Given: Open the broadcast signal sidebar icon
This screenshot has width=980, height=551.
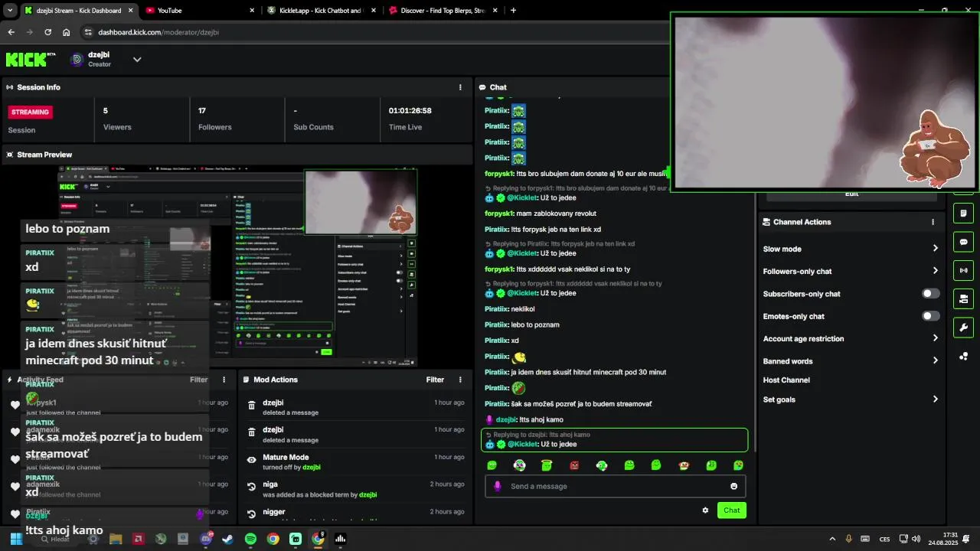Looking at the screenshot, I should tap(963, 270).
